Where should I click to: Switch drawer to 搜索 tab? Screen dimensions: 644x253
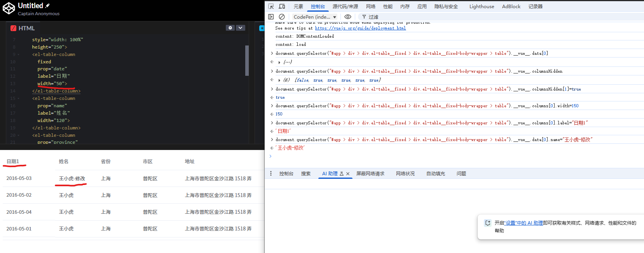click(306, 173)
